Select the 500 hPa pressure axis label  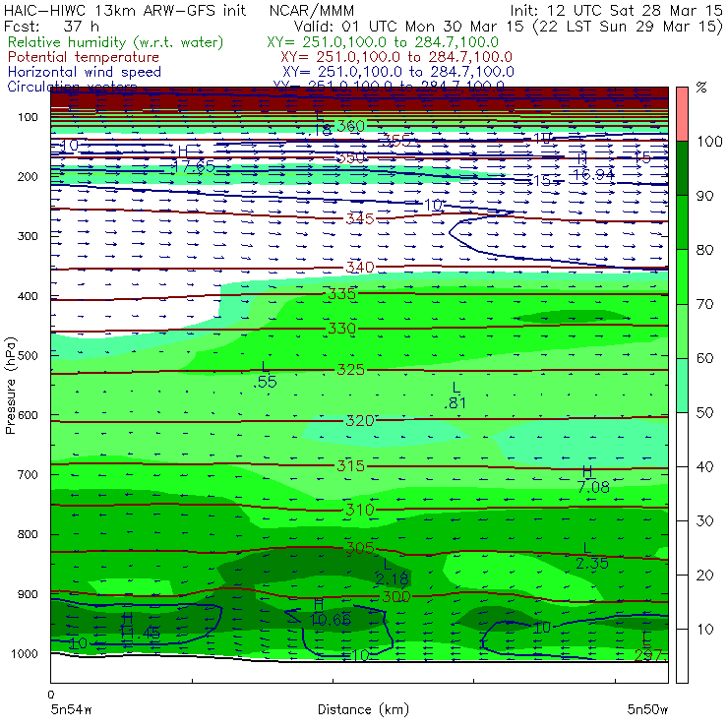tap(28, 355)
